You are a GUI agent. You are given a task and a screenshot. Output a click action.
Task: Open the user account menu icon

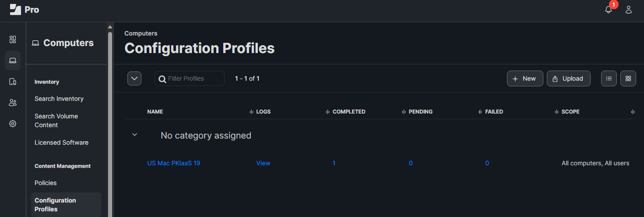pyautogui.click(x=629, y=10)
